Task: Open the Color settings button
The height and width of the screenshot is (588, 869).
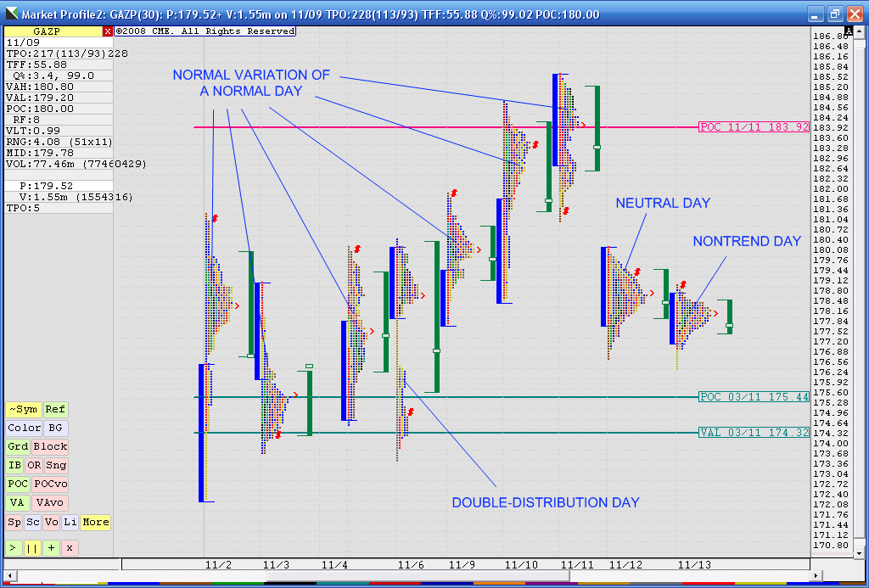Action: [24, 428]
